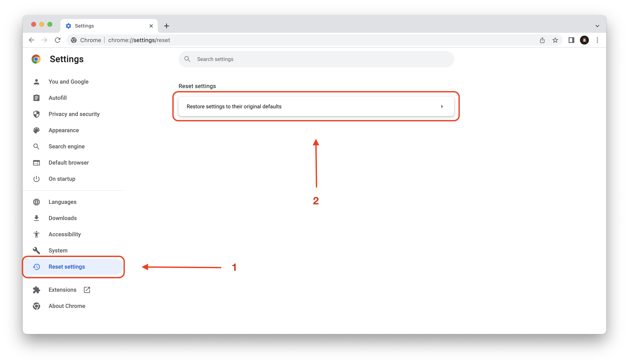The image size is (629, 364).
Task: Click the Appearance palette icon
Action: pyautogui.click(x=36, y=130)
